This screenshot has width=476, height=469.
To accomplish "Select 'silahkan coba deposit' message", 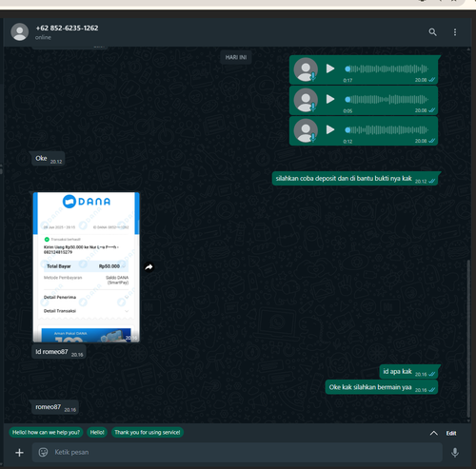I will tap(355, 179).
